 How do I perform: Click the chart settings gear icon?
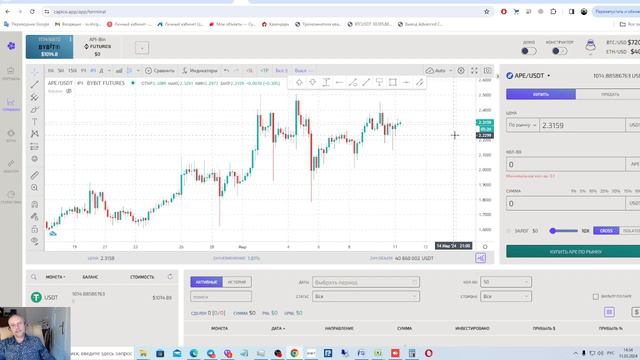(461, 71)
